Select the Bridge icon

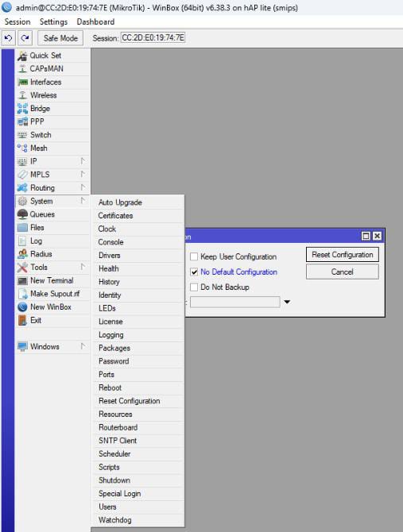(x=22, y=109)
